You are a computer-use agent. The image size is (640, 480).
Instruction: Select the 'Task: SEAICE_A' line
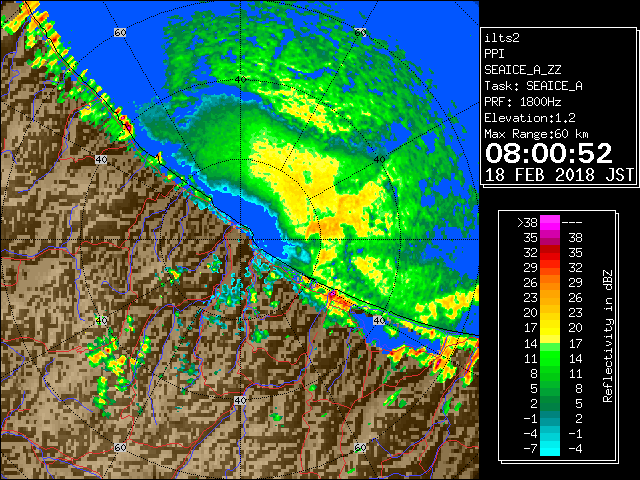click(x=533, y=86)
